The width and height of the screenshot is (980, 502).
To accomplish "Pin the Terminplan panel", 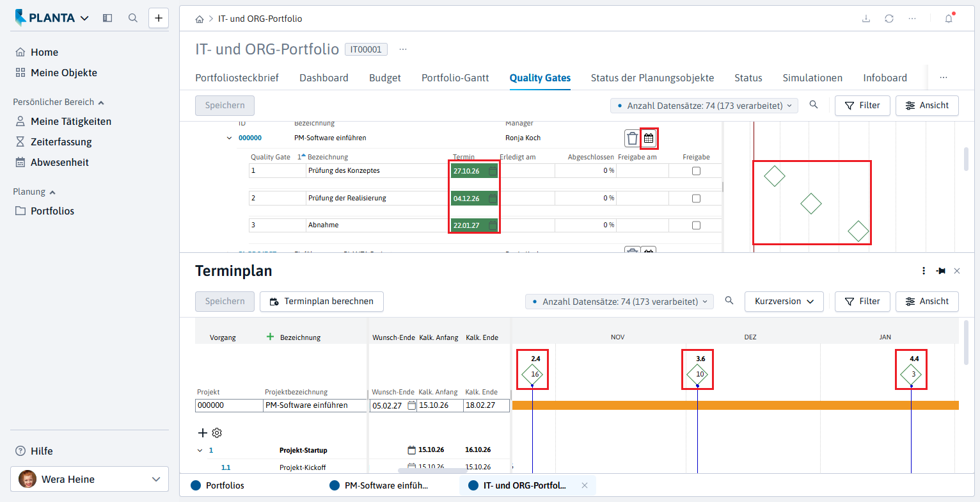I will pyautogui.click(x=940, y=271).
